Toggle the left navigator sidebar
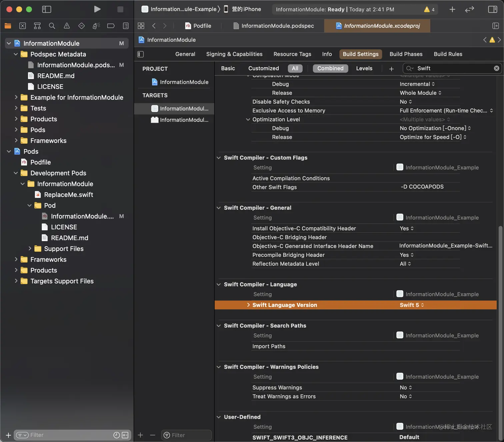The image size is (504, 442). (47, 9)
